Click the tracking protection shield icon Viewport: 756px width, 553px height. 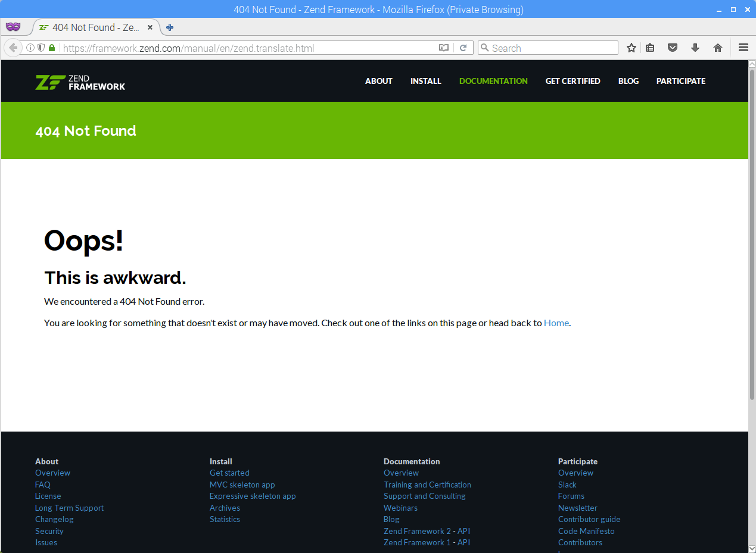[x=41, y=48]
